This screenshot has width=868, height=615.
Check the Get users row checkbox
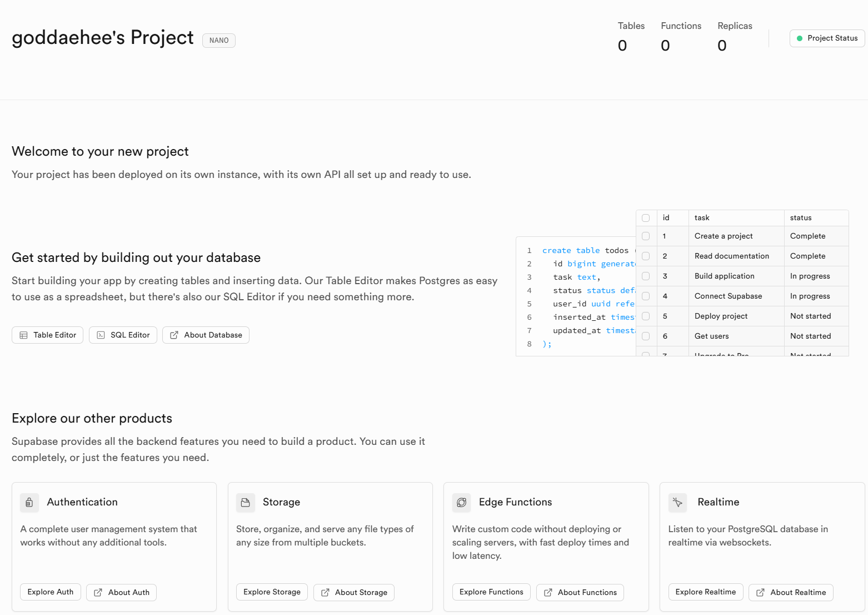pyautogui.click(x=646, y=336)
